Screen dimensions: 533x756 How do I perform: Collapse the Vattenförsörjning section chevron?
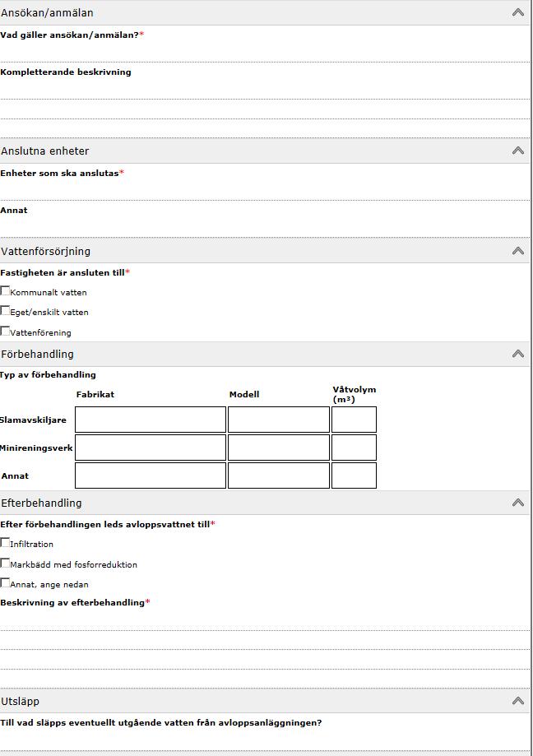[x=518, y=251]
